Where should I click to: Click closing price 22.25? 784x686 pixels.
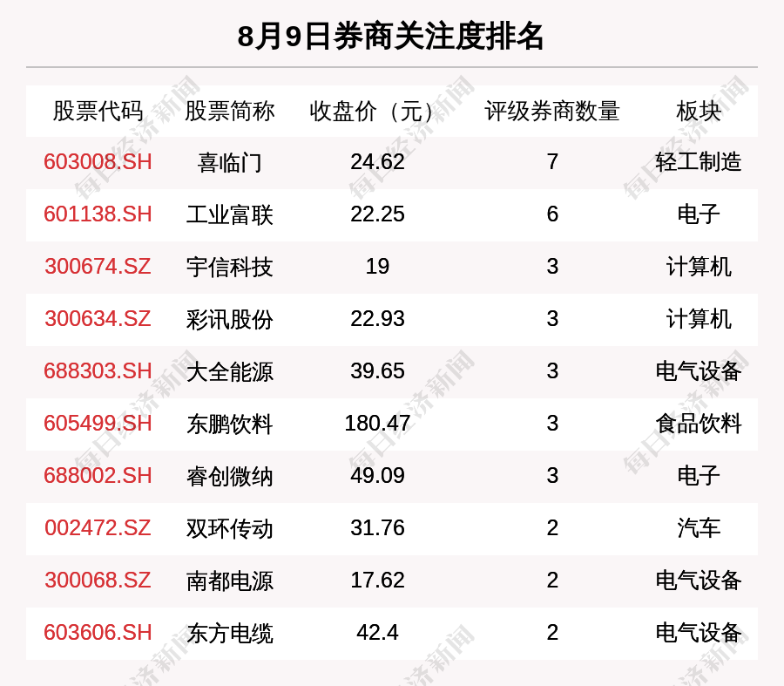pyautogui.click(x=377, y=214)
